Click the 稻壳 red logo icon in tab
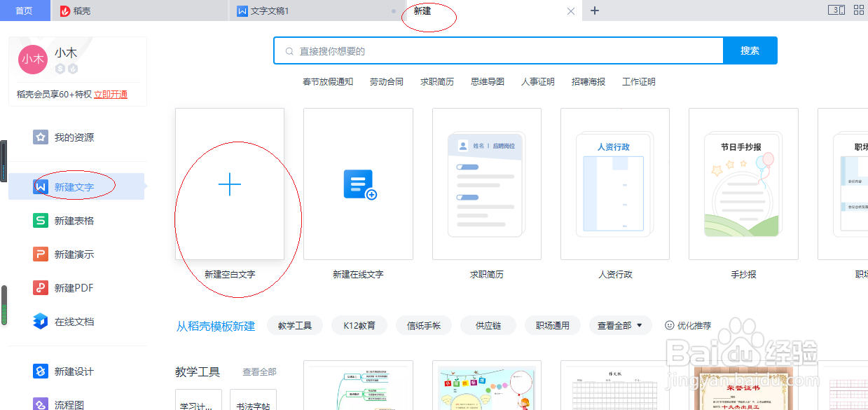The height and width of the screenshot is (410, 868). coord(64,11)
